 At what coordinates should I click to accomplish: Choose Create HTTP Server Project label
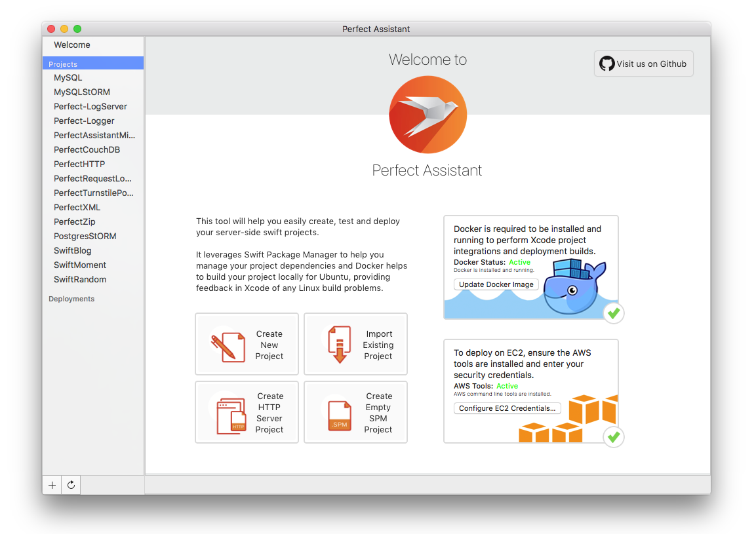click(x=269, y=413)
